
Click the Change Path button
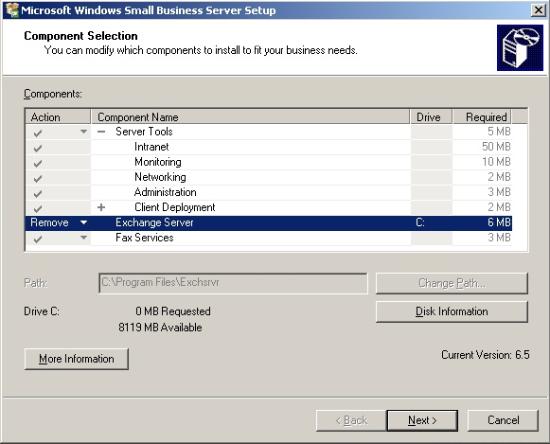pyautogui.click(x=452, y=283)
